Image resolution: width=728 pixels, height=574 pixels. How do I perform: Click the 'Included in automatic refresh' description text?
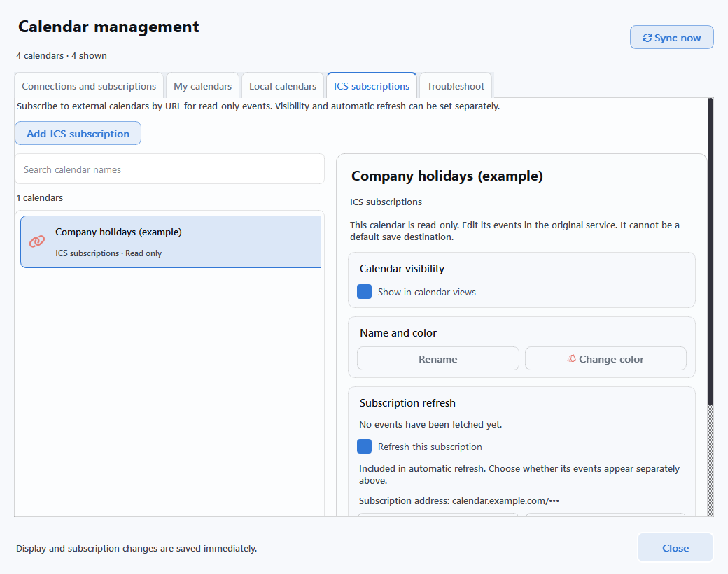pos(519,474)
